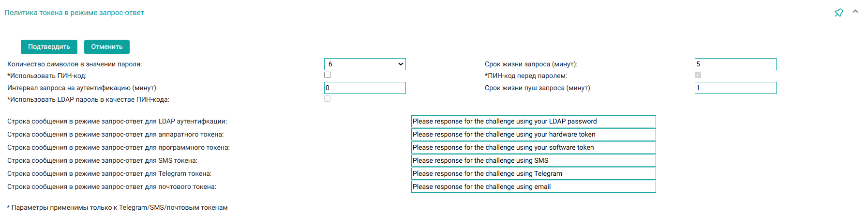The height and width of the screenshot is (217, 868).
Task: Click SMS token message field
Action: click(533, 160)
